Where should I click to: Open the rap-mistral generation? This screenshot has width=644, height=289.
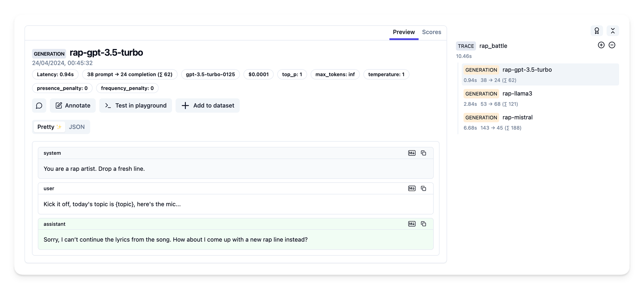[517, 117]
